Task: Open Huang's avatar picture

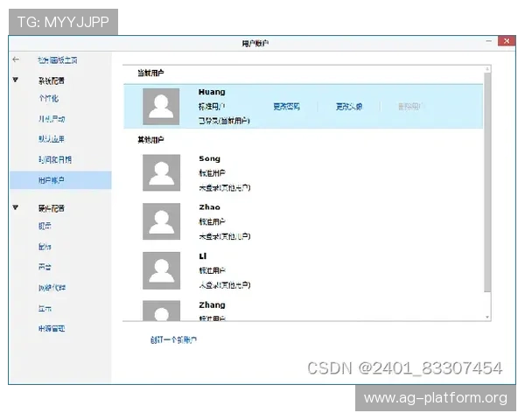Action: [161, 107]
